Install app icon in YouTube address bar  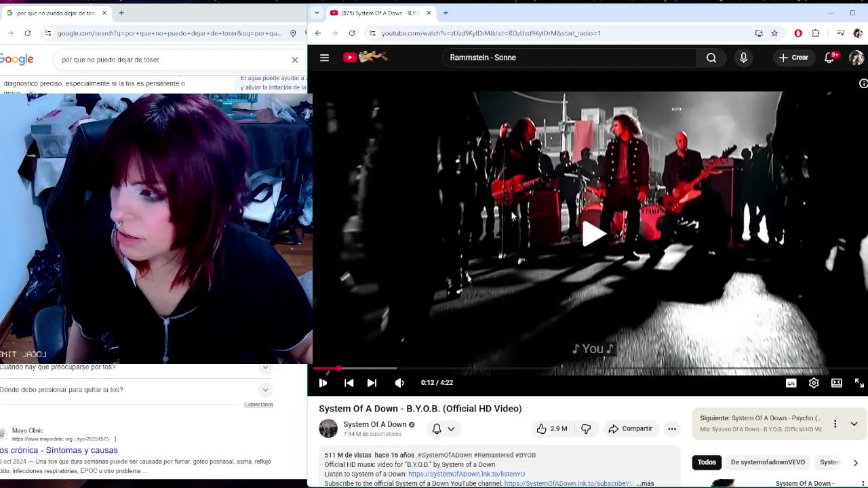(x=759, y=33)
